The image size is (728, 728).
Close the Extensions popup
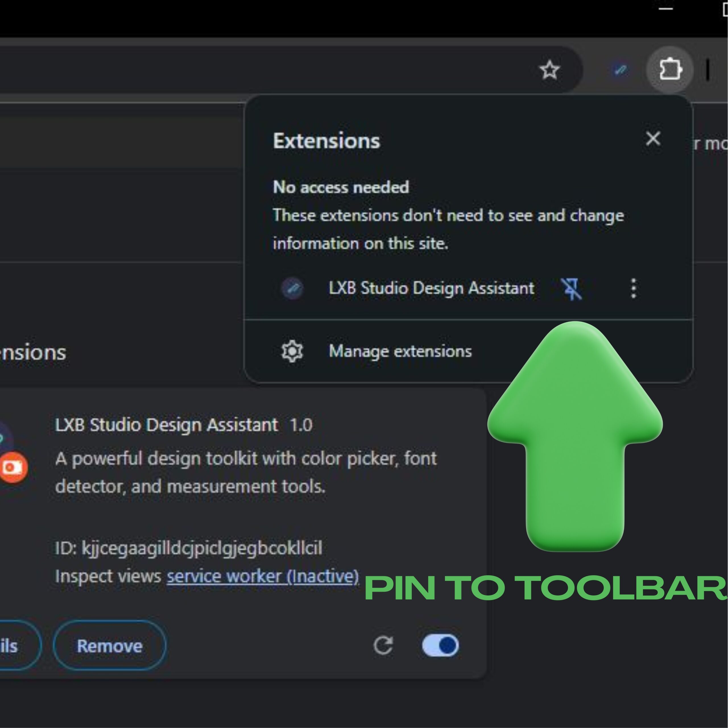653,139
